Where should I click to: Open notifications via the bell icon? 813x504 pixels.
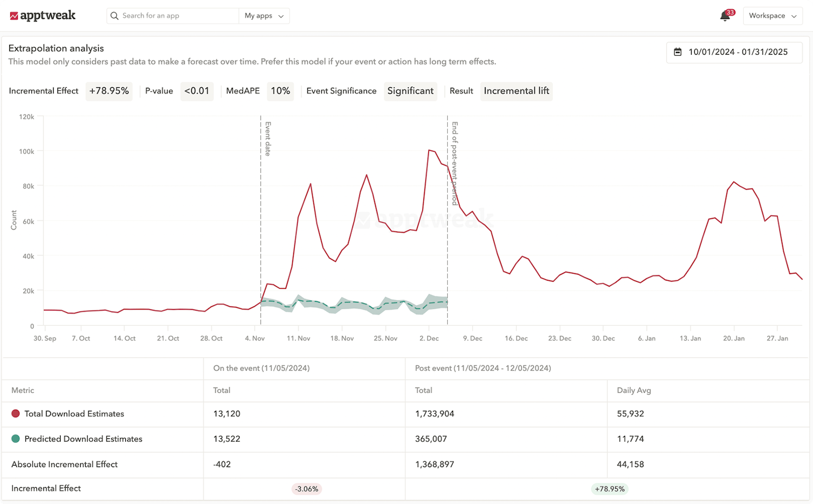[x=724, y=16]
